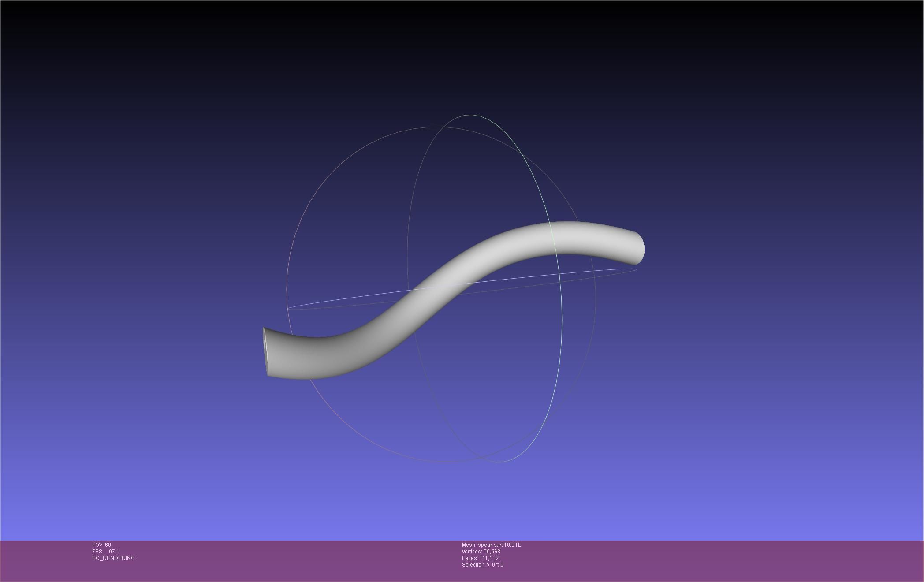Click the 'FPS: 97.1' readout

tap(105, 552)
